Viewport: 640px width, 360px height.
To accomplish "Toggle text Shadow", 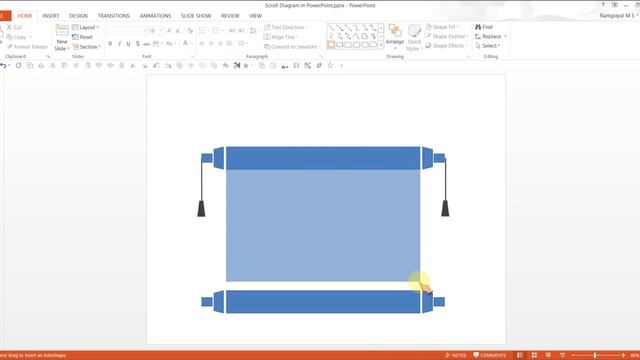I will coord(138,43).
